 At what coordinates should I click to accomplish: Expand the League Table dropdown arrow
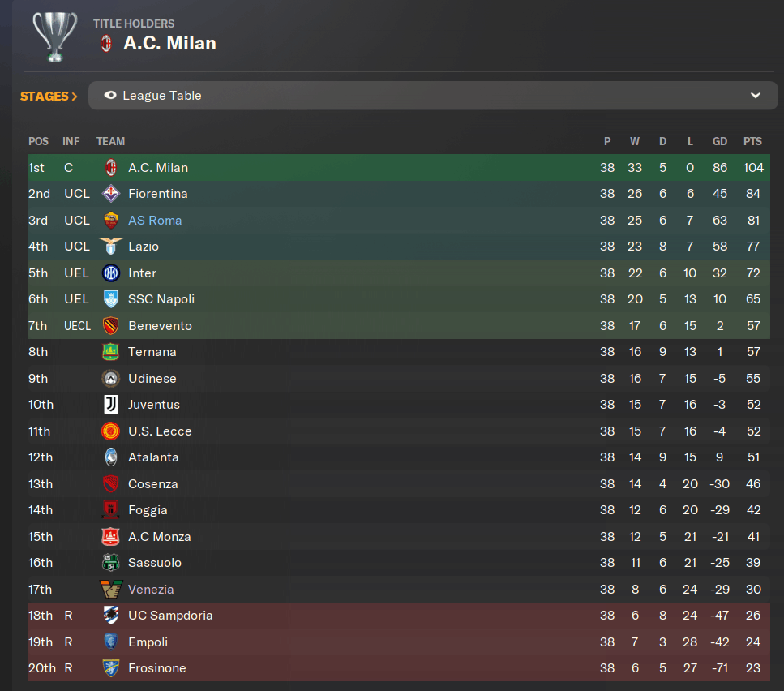[x=756, y=95]
